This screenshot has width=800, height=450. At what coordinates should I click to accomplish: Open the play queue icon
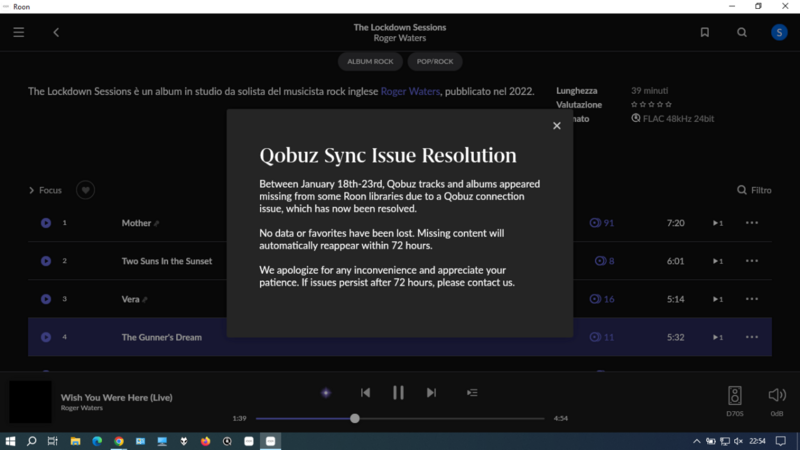coord(472,393)
